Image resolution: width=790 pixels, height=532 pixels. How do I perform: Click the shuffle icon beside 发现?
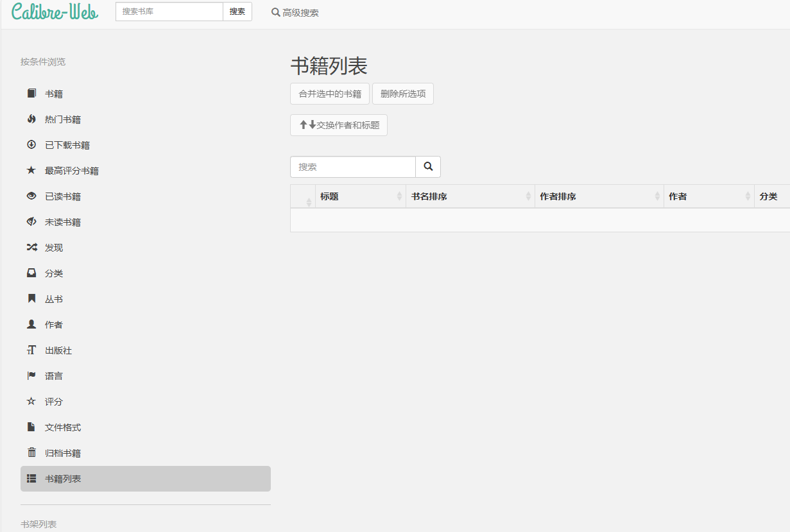(x=31, y=248)
